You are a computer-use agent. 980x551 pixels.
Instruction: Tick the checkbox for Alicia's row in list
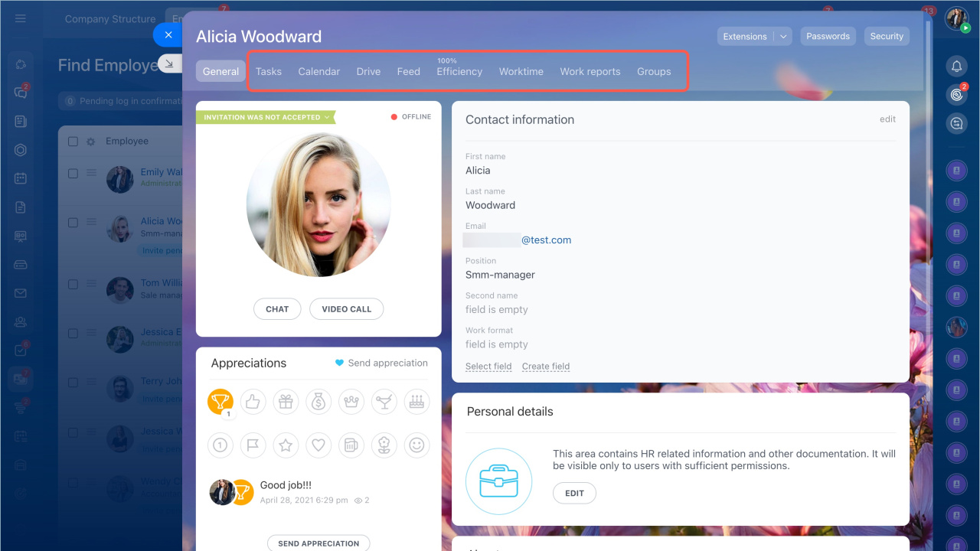(x=73, y=223)
